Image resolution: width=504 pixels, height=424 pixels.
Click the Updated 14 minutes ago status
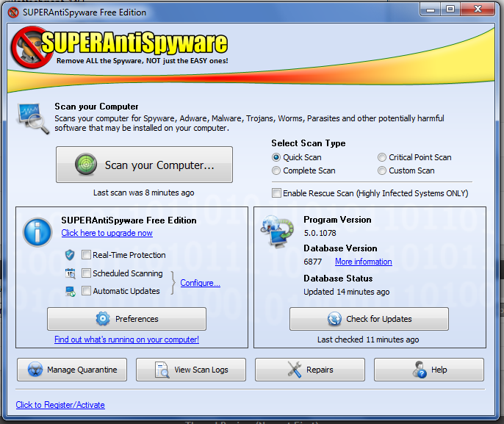[x=347, y=292]
